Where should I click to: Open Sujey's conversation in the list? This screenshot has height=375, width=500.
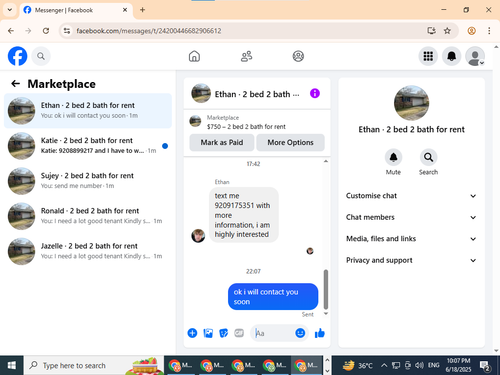point(88,181)
